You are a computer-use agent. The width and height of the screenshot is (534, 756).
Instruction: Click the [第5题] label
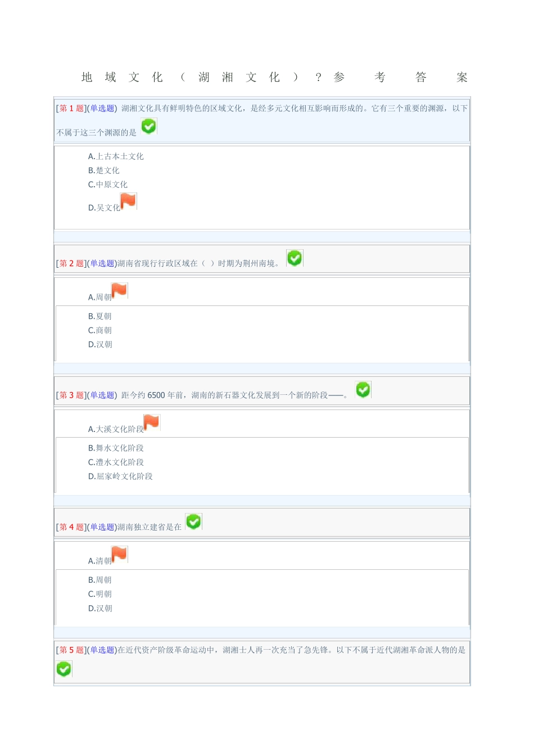click(x=71, y=650)
